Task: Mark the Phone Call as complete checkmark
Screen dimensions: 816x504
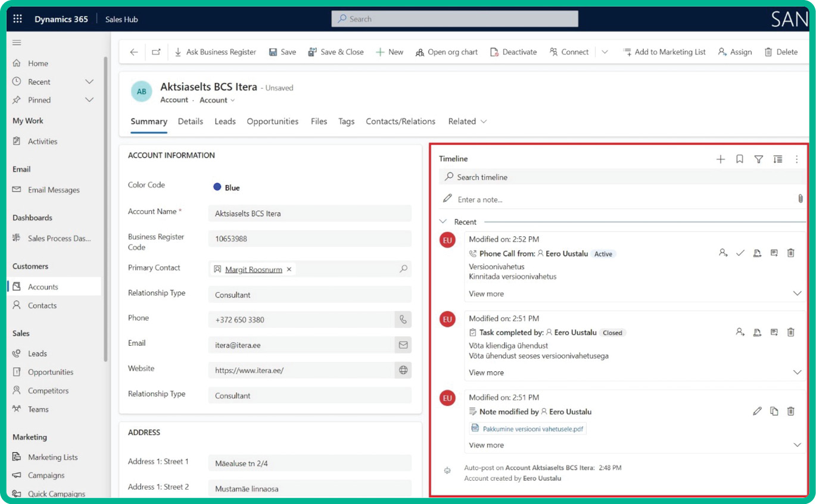Action: (740, 253)
